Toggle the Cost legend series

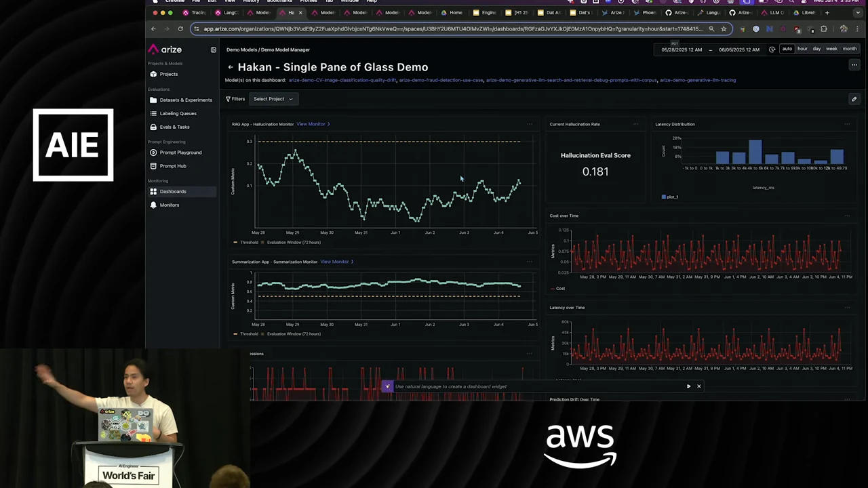coord(558,289)
